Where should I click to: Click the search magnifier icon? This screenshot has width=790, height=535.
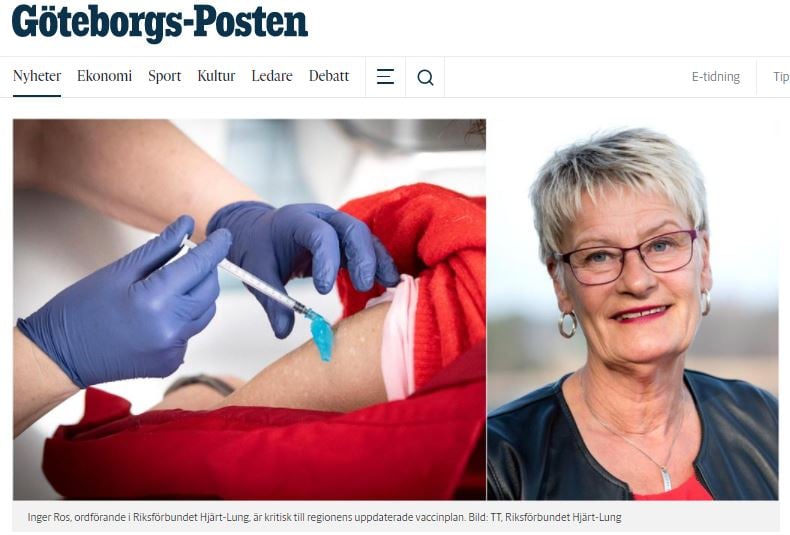click(425, 77)
